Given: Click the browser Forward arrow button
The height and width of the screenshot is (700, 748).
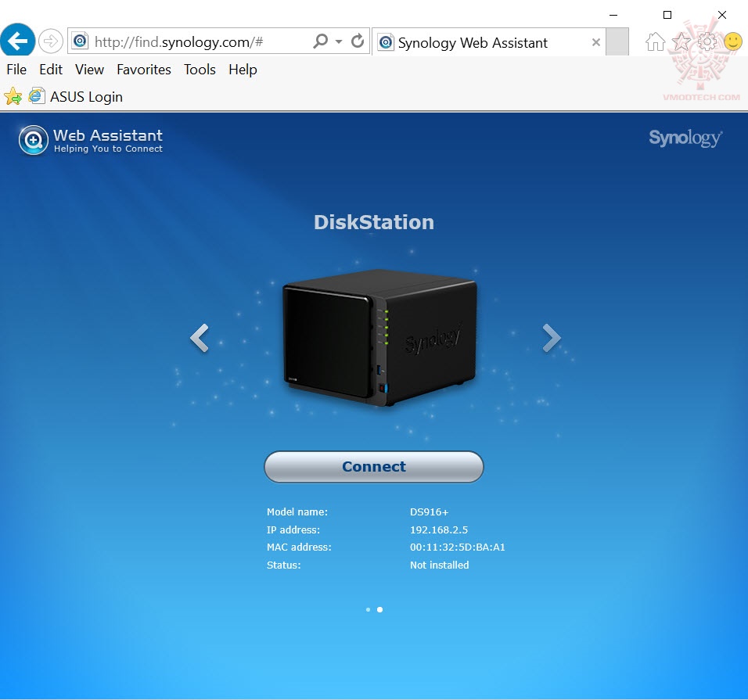Looking at the screenshot, I should click(x=51, y=41).
